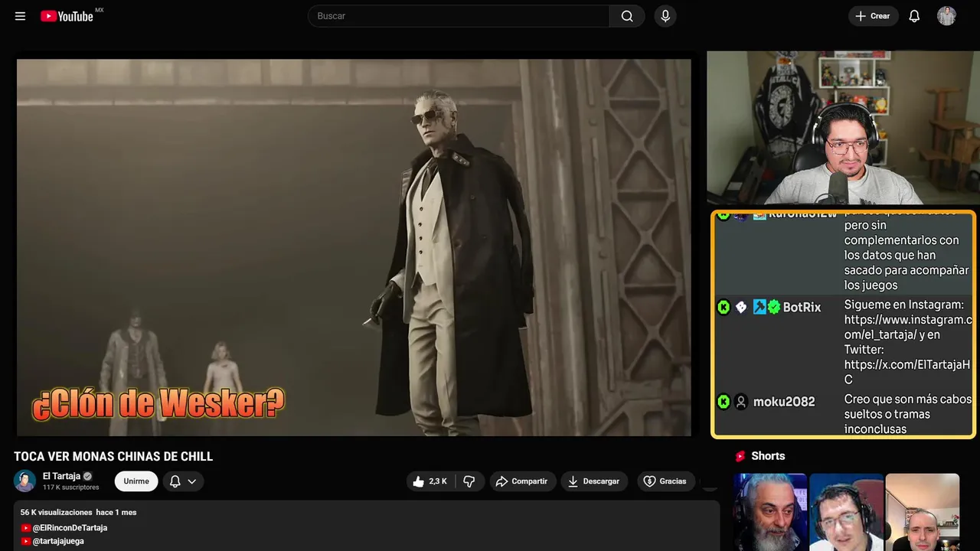Open the second Short with headphone-wearing man
980x551 pixels.
[846, 512]
